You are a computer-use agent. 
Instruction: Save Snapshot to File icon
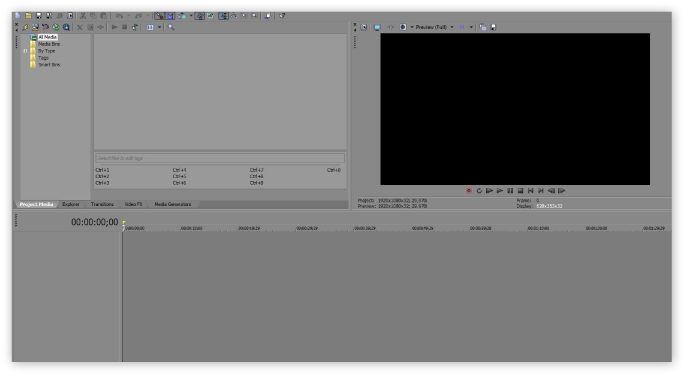[x=493, y=27]
